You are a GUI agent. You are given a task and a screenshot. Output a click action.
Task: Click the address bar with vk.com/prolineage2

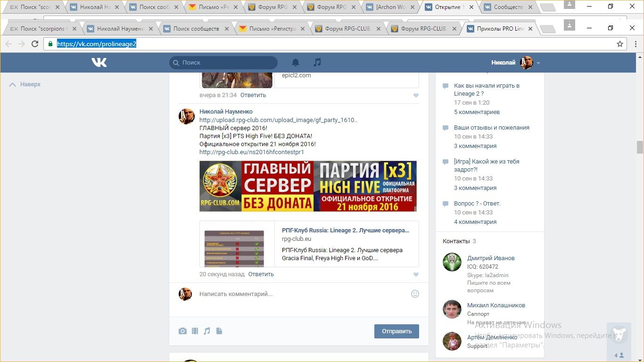pos(330,44)
